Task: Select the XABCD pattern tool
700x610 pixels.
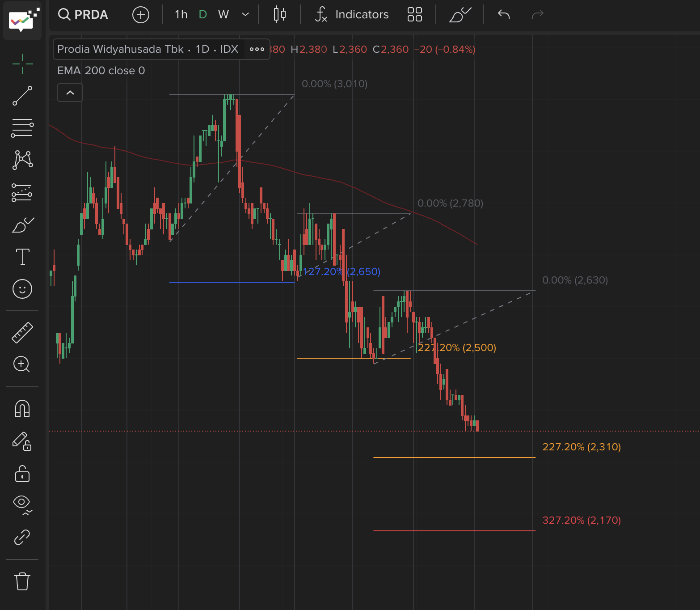Action: tap(22, 160)
